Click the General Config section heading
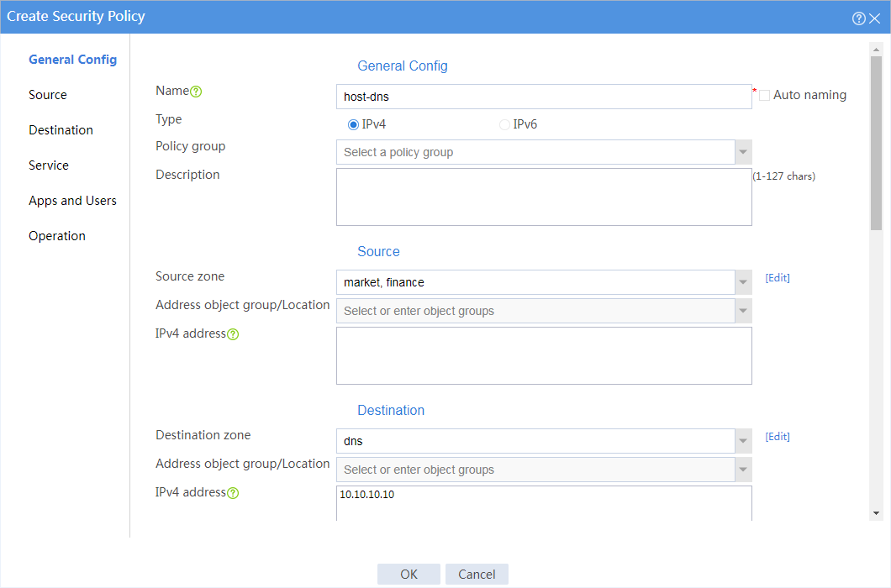891x588 pixels. (x=403, y=66)
